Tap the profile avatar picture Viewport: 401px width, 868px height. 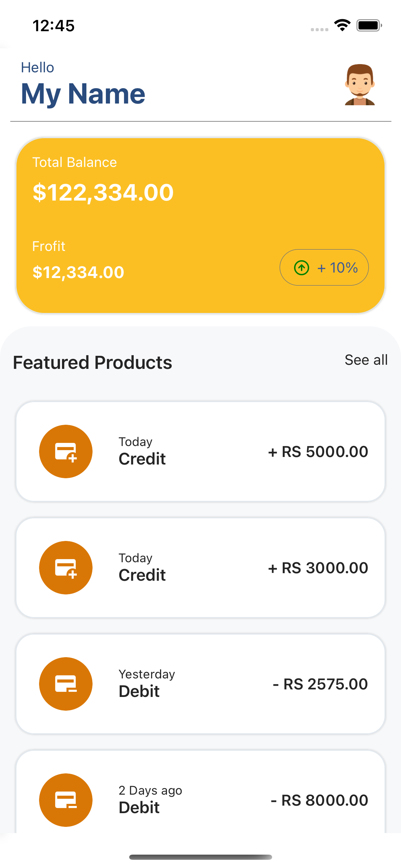[360, 85]
